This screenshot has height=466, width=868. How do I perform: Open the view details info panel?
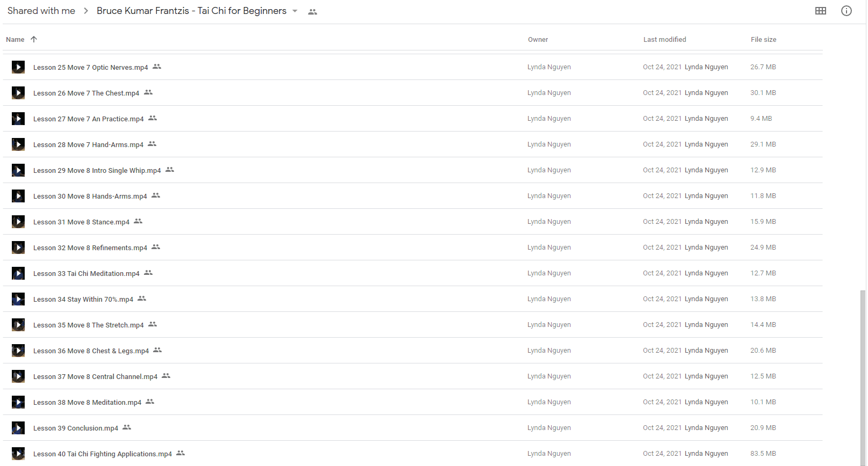846,11
